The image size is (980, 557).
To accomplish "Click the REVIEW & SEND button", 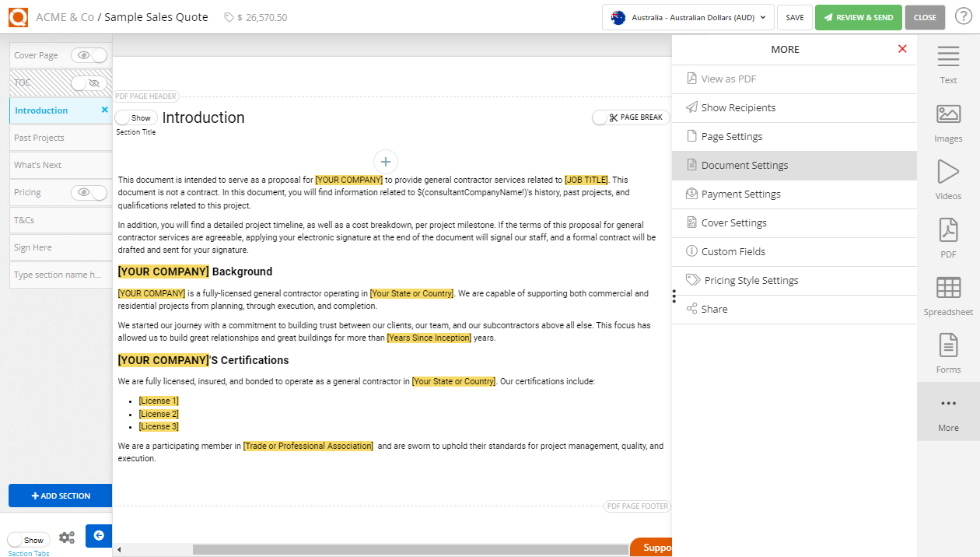I will tap(858, 16).
